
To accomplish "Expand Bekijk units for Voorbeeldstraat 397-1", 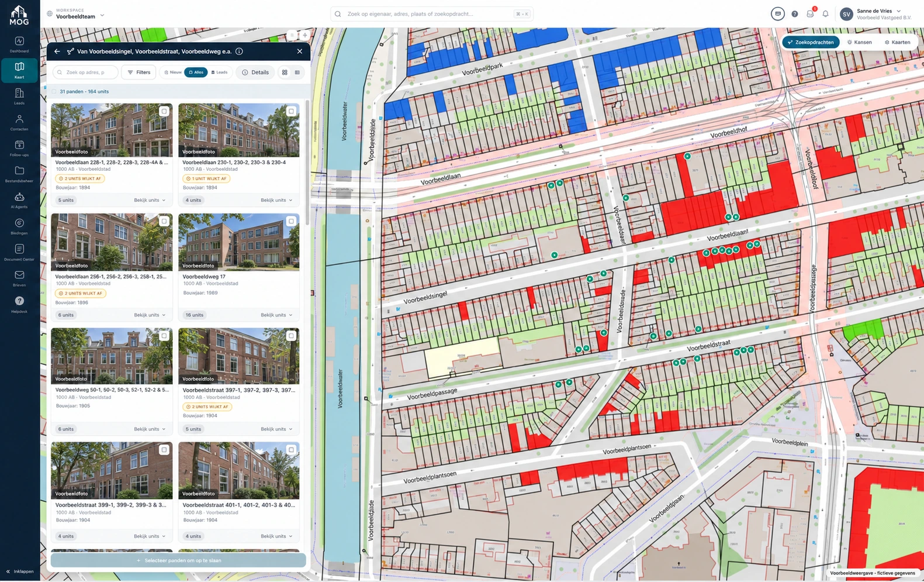I will tap(276, 429).
